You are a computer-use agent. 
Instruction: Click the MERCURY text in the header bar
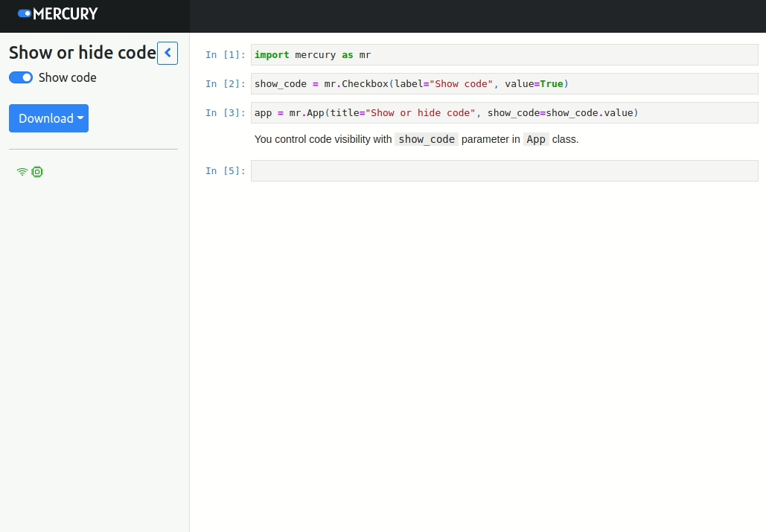67,13
